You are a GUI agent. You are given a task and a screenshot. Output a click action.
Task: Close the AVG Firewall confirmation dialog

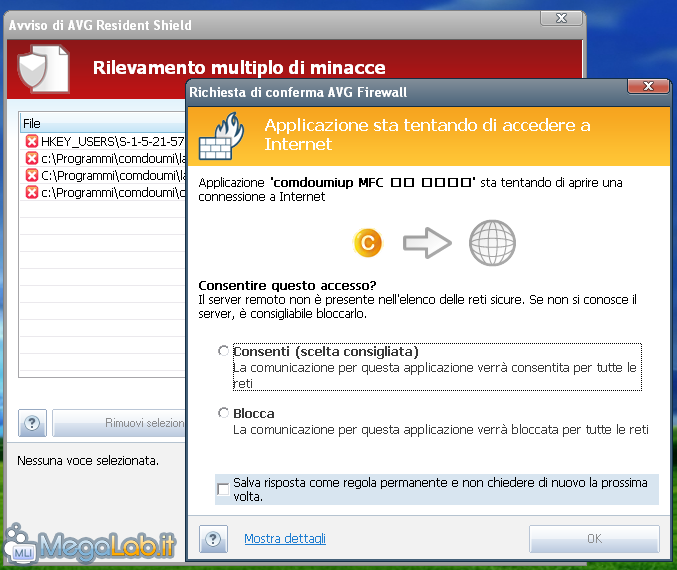click(650, 87)
